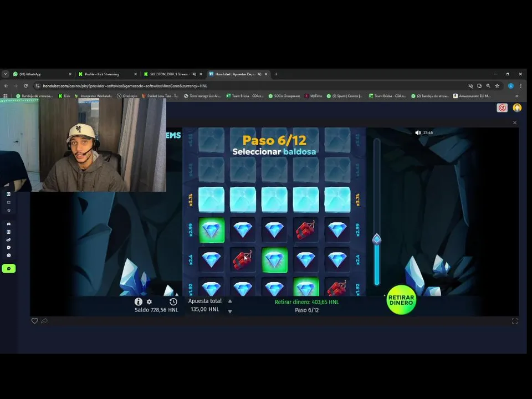Open the red target promotions icon

[502, 108]
